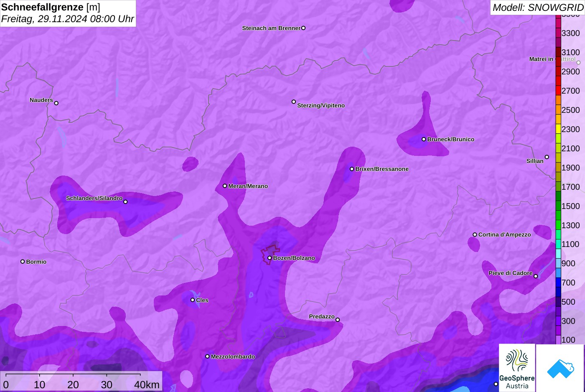Click the Sillian city marker

(x=547, y=157)
